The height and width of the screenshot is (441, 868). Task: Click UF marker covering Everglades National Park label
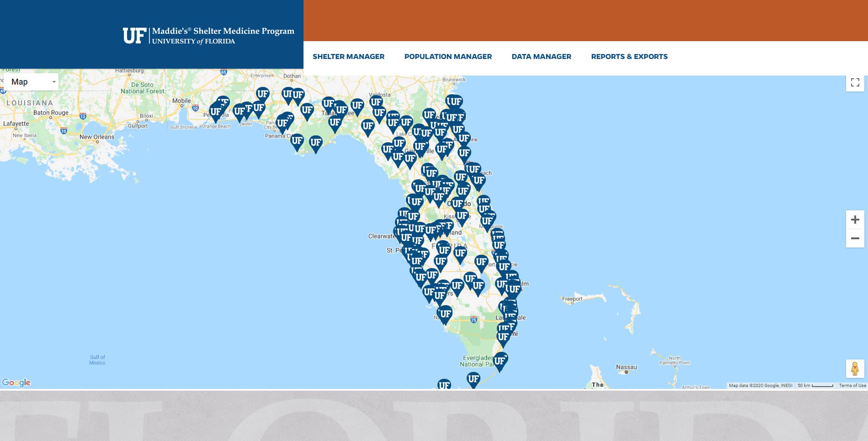coord(500,362)
